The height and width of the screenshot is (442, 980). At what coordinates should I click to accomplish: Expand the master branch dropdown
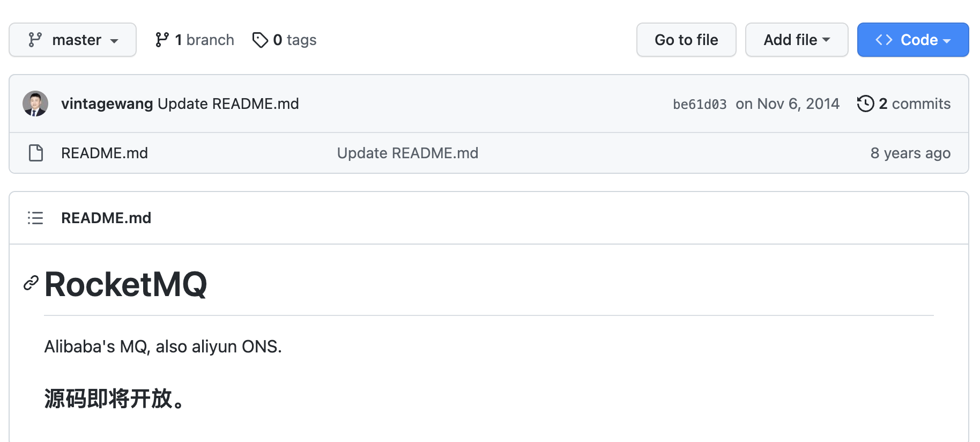(72, 40)
